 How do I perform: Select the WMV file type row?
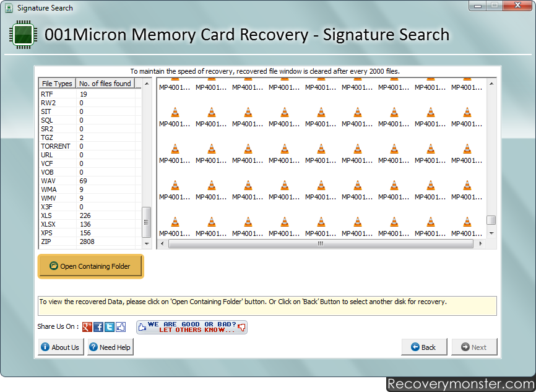pyautogui.click(x=90, y=198)
